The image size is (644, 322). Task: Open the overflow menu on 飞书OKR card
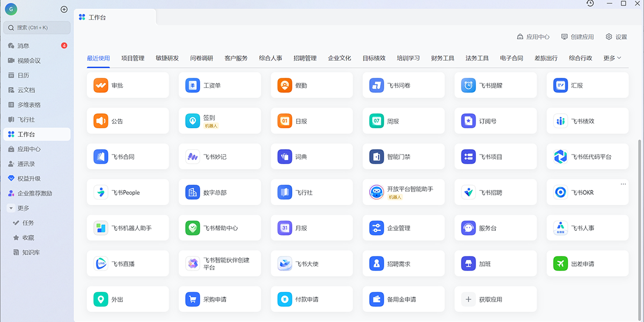pos(623,184)
